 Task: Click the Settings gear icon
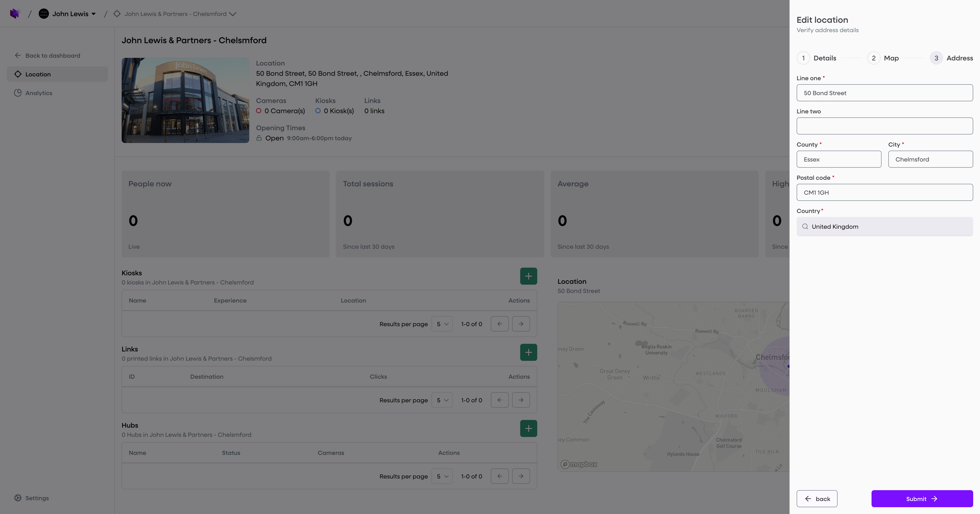pos(18,498)
